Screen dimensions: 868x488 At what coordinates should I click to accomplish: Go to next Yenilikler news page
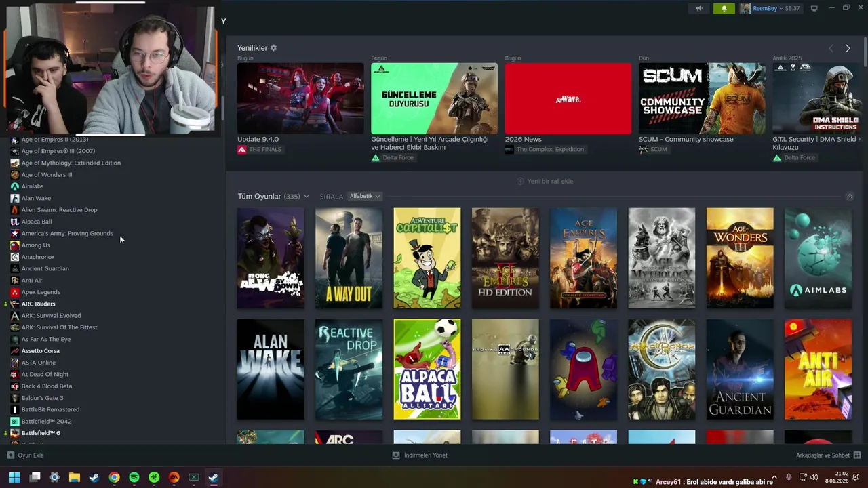(x=848, y=49)
